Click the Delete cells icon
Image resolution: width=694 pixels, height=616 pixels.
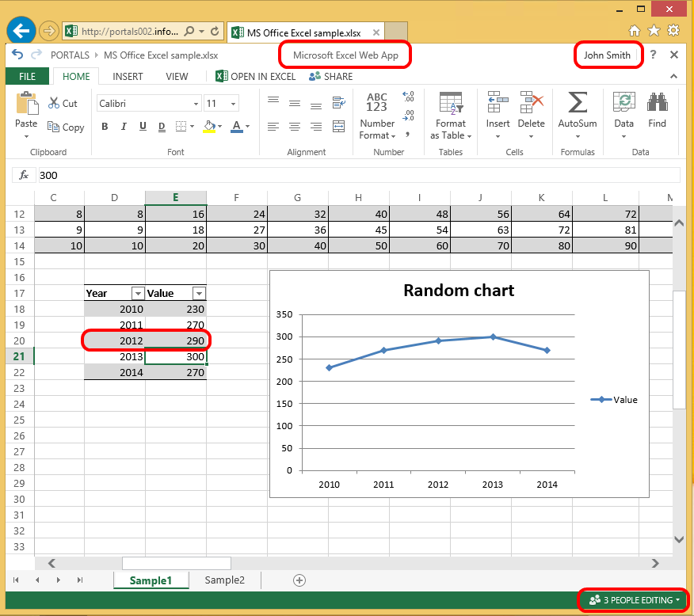[531, 101]
